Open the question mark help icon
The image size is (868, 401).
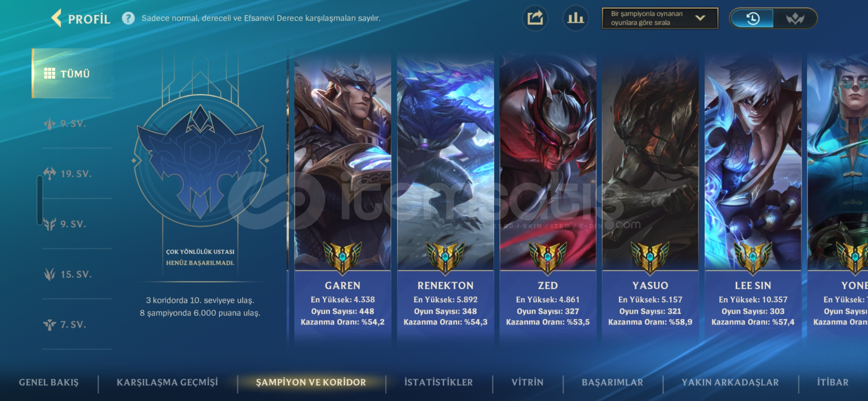pos(128,18)
